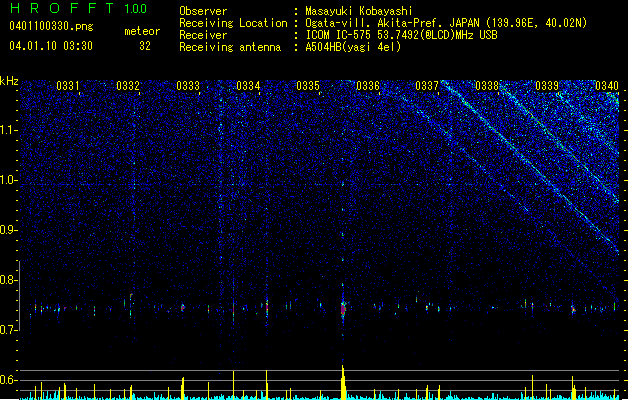
Task: Click the 0338 time marker
Action: coord(487,86)
